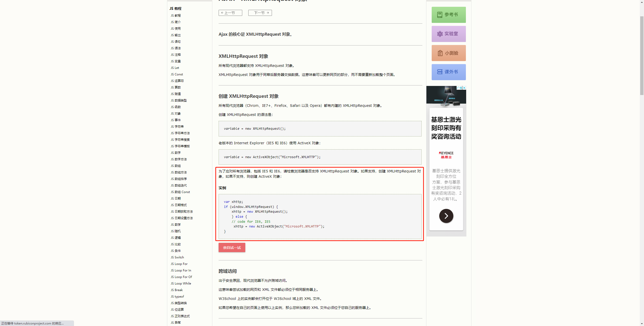Open JS Loop For tutorial page
Viewport: 644px width, 326px height.
179,264
